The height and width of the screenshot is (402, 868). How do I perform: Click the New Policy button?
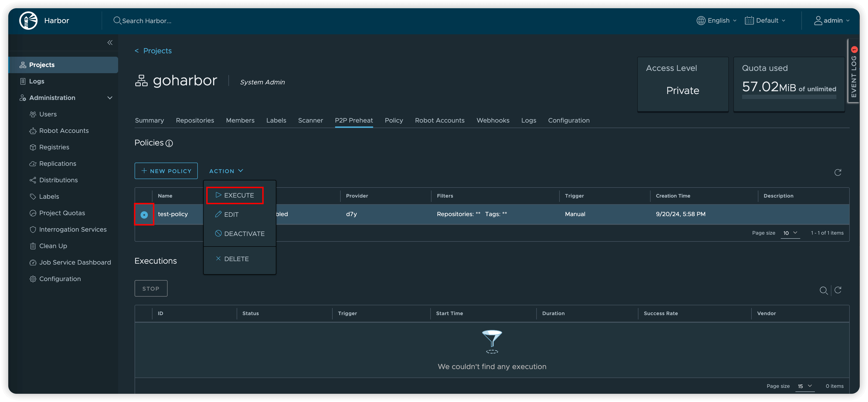(166, 171)
